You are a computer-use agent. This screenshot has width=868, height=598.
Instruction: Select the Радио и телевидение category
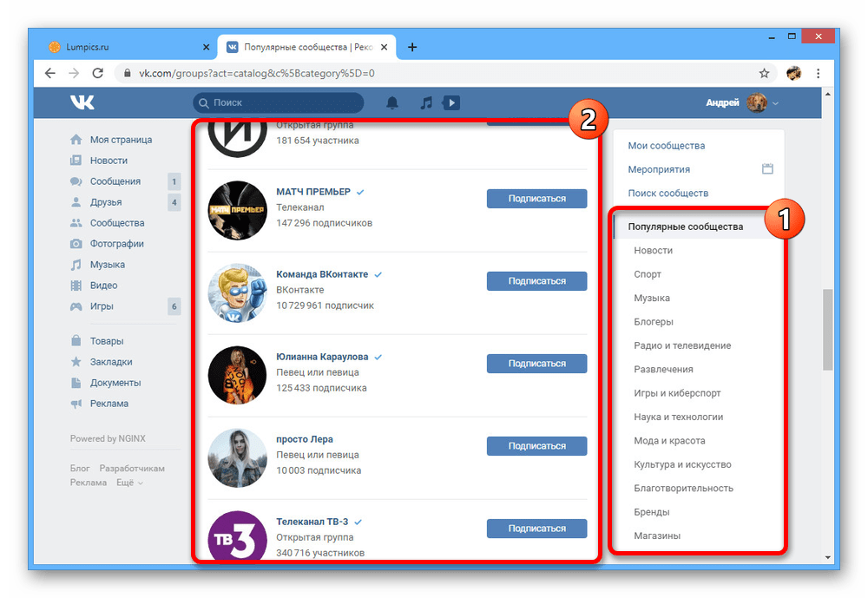[682, 345]
